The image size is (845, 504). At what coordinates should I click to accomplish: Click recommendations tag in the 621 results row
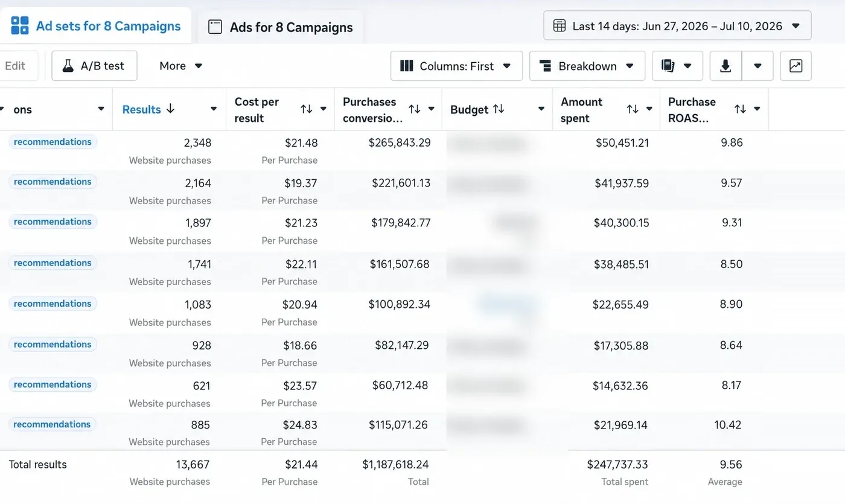tap(53, 384)
